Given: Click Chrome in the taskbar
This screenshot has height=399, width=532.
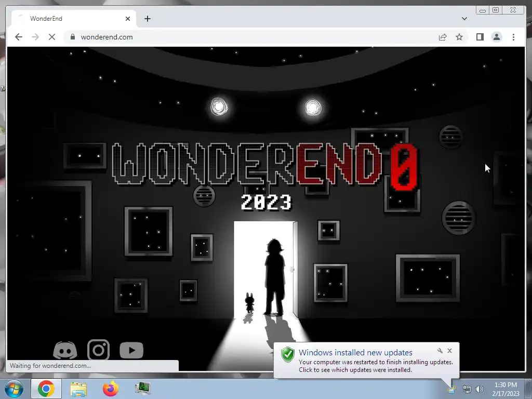Looking at the screenshot, I should 46,389.
